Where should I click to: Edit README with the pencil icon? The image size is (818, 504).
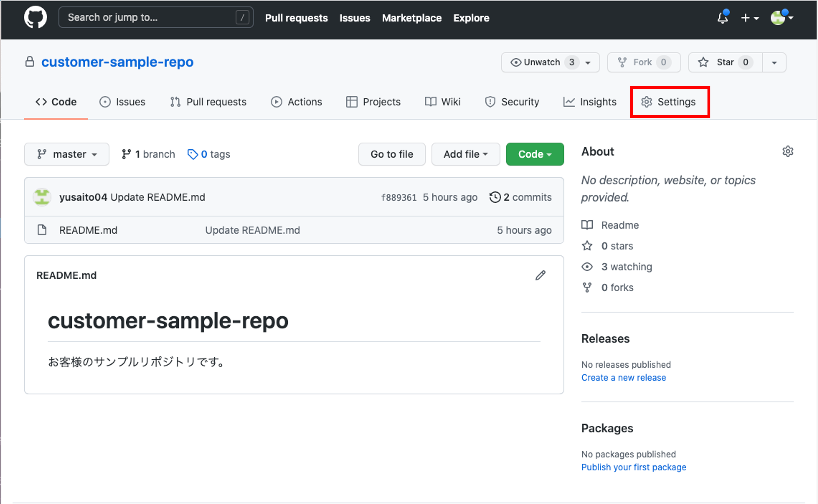click(541, 275)
